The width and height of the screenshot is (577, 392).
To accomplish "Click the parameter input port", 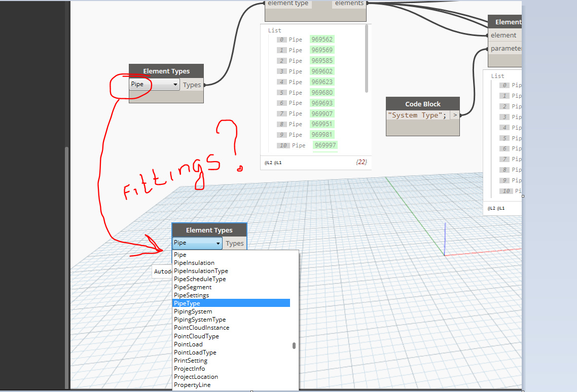I will tap(505, 49).
